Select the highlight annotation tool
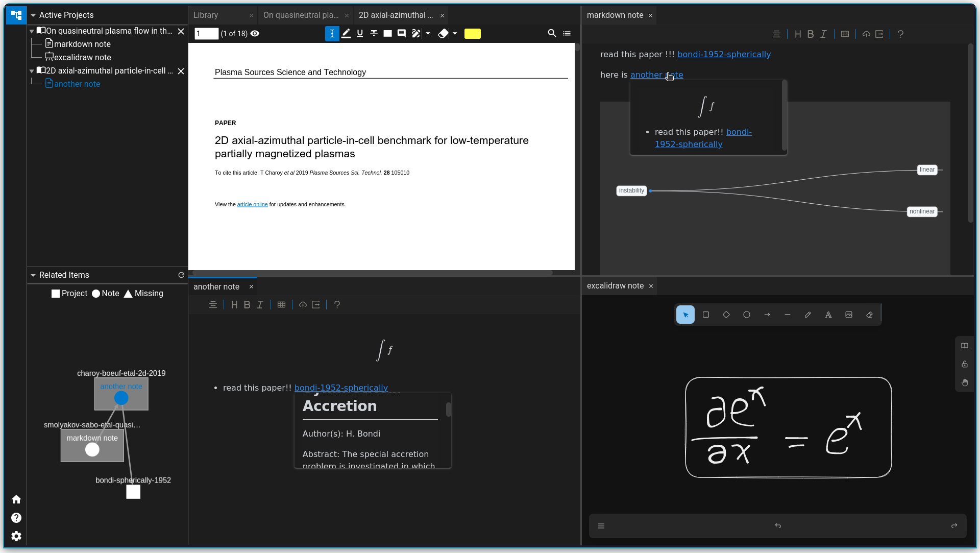 coord(346,34)
